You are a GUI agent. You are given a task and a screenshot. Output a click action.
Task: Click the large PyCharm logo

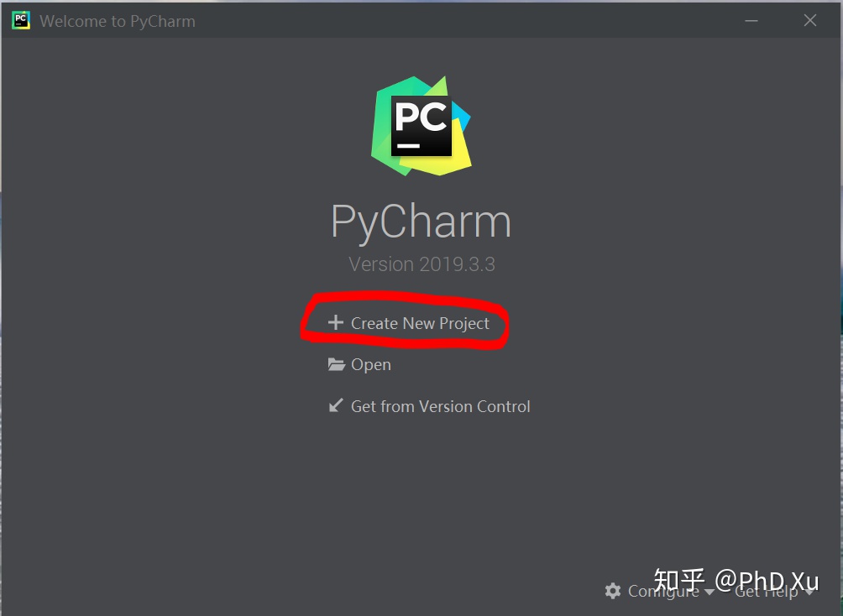coord(421,126)
